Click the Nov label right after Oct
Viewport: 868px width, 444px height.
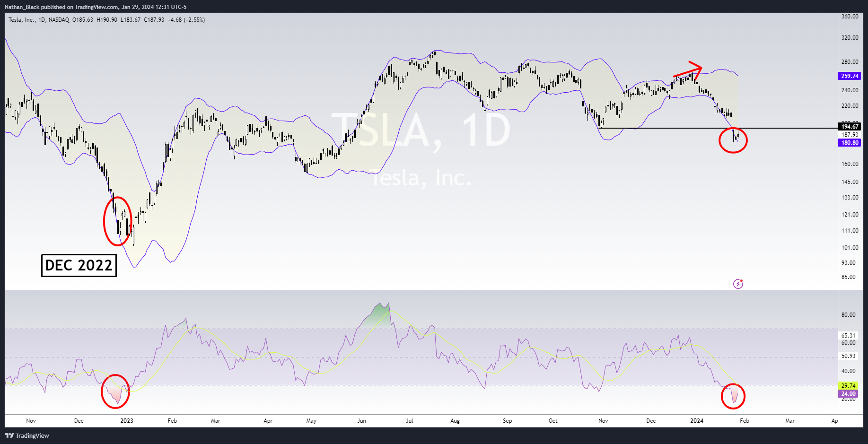click(603, 421)
